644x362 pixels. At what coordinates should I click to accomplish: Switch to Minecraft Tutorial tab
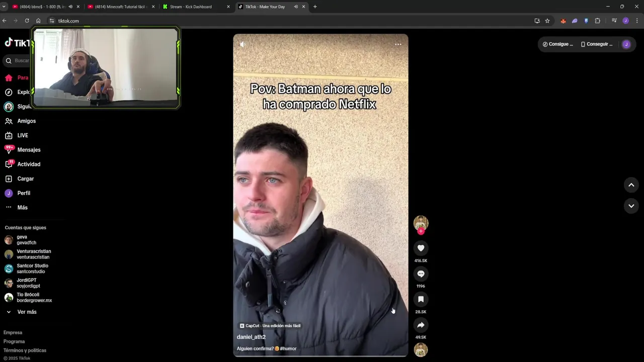click(121, 7)
